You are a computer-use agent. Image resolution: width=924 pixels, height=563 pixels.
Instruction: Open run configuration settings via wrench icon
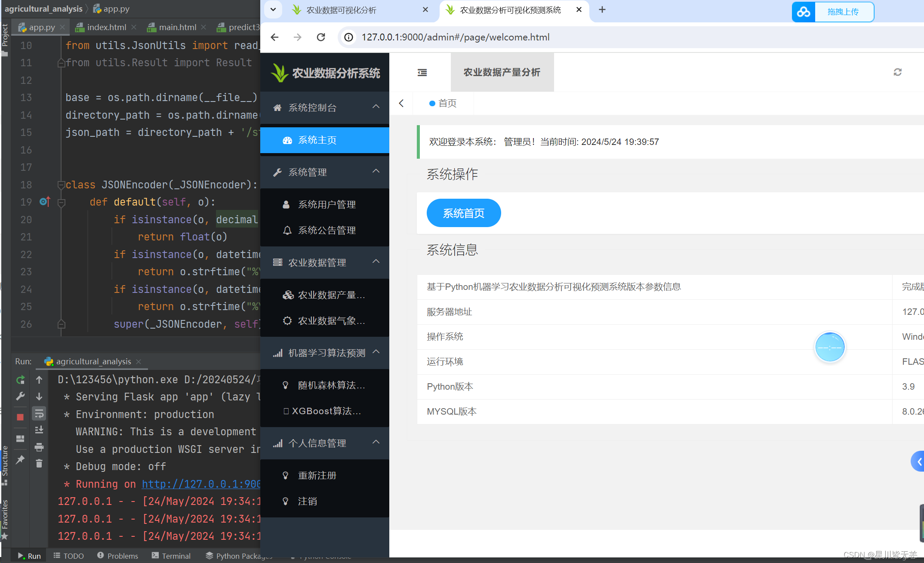click(20, 397)
